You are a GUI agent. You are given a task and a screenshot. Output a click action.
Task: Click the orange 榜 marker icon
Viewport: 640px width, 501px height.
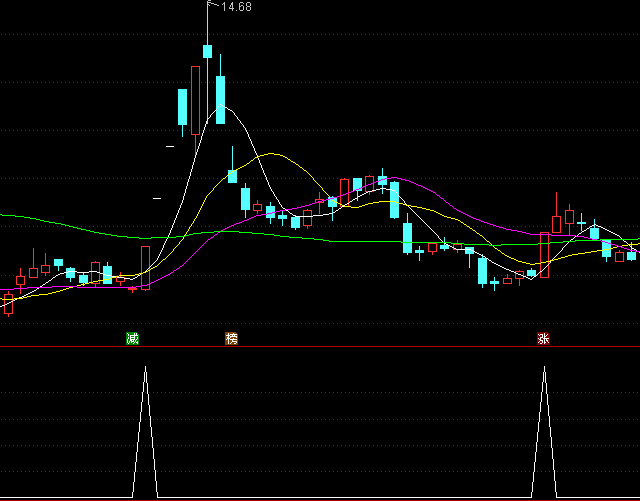point(231,338)
